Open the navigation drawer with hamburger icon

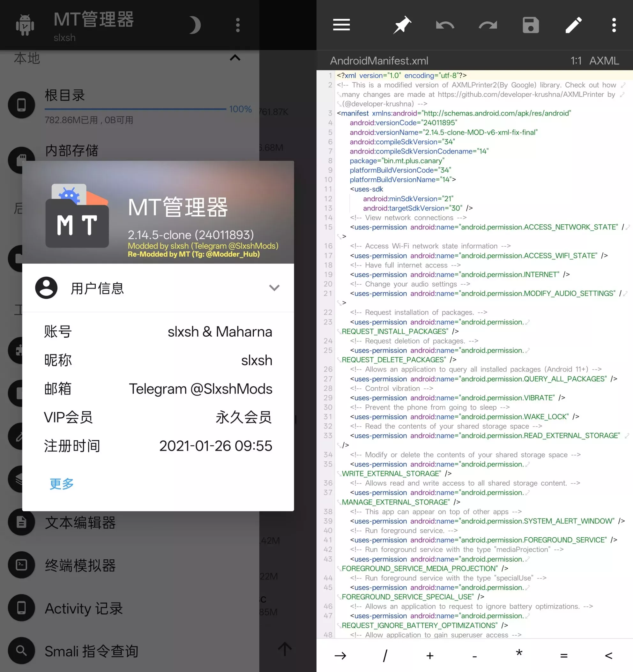[341, 25]
